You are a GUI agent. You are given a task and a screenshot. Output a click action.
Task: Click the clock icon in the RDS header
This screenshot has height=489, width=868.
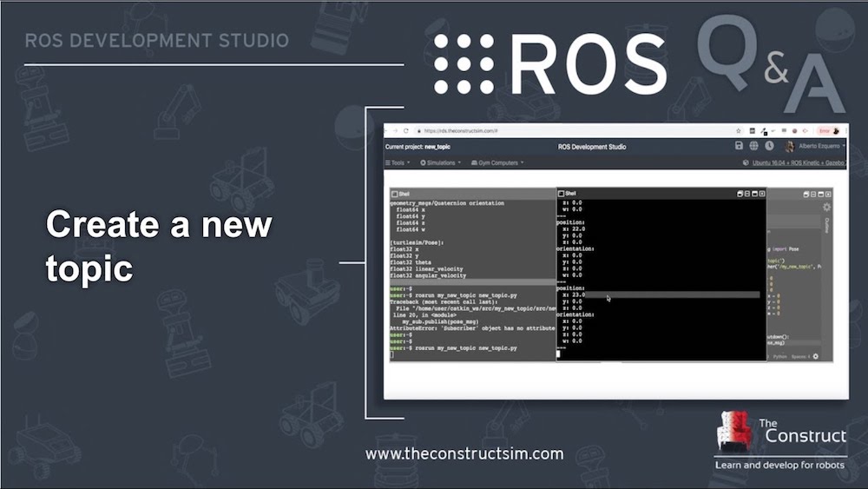click(769, 146)
